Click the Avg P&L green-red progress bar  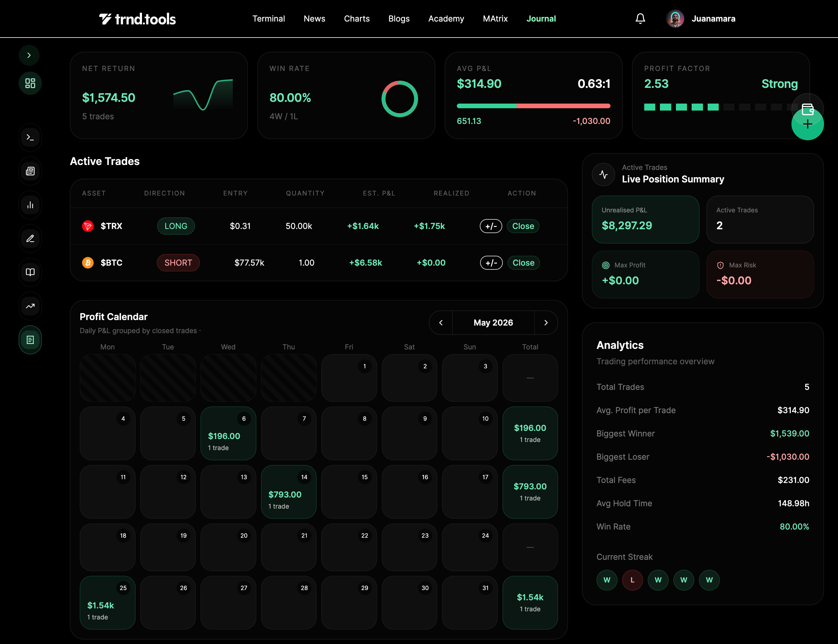533,106
